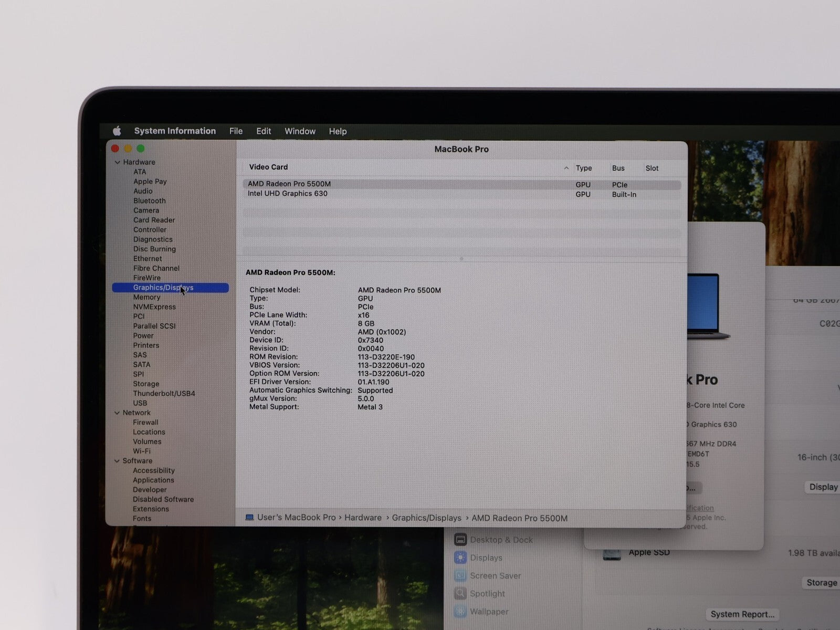Collapse the Hardware section in sidebar
Image resolution: width=840 pixels, height=630 pixels.
(x=117, y=162)
